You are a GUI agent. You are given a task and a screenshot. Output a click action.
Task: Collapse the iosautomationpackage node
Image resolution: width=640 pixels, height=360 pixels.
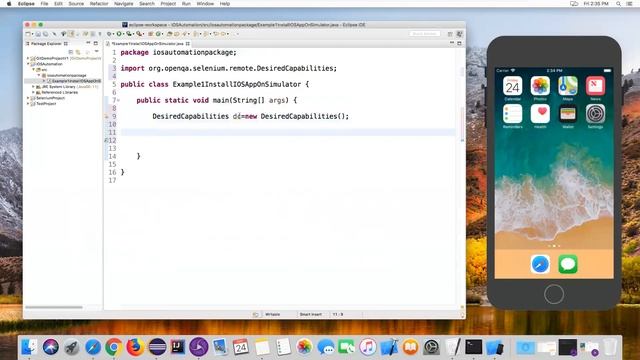39,76
